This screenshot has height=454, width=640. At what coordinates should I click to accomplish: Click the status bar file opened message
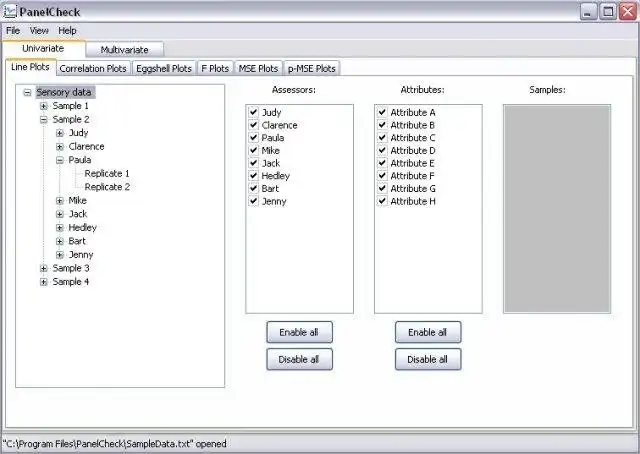(x=115, y=444)
